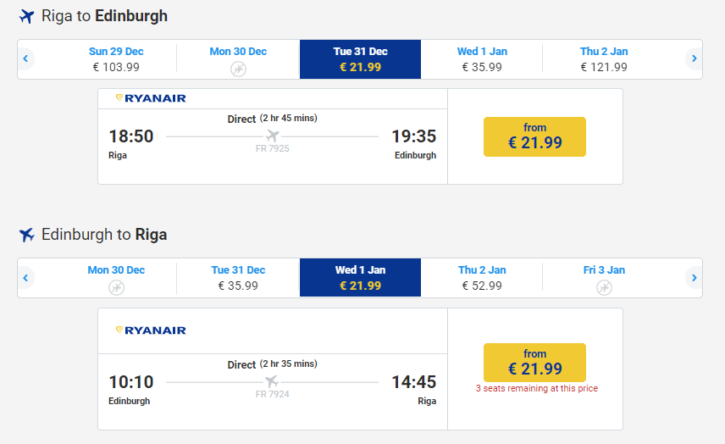Select return date Tue 31 Dec at €35.99
The height and width of the screenshot is (444, 725).
(x=238, y=278)
